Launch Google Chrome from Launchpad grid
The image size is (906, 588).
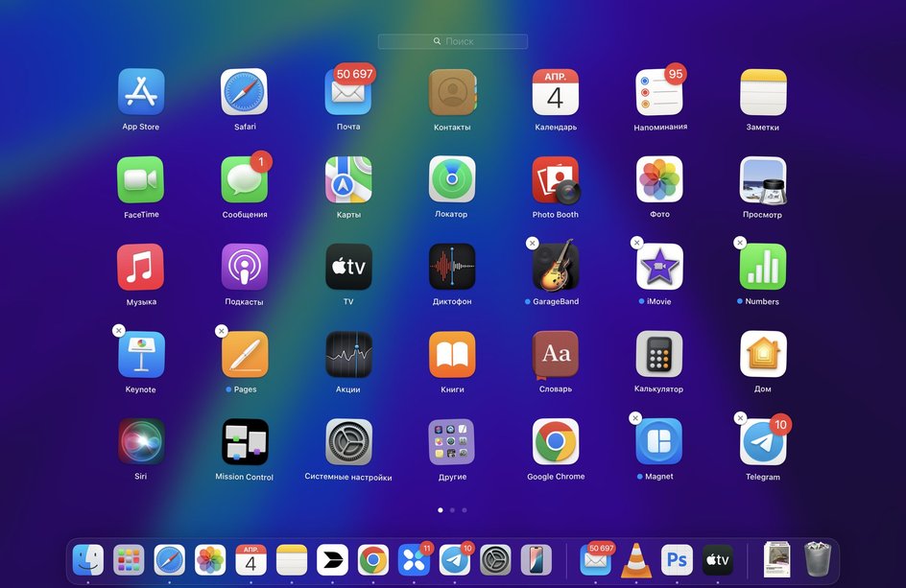tap(556, 442)
